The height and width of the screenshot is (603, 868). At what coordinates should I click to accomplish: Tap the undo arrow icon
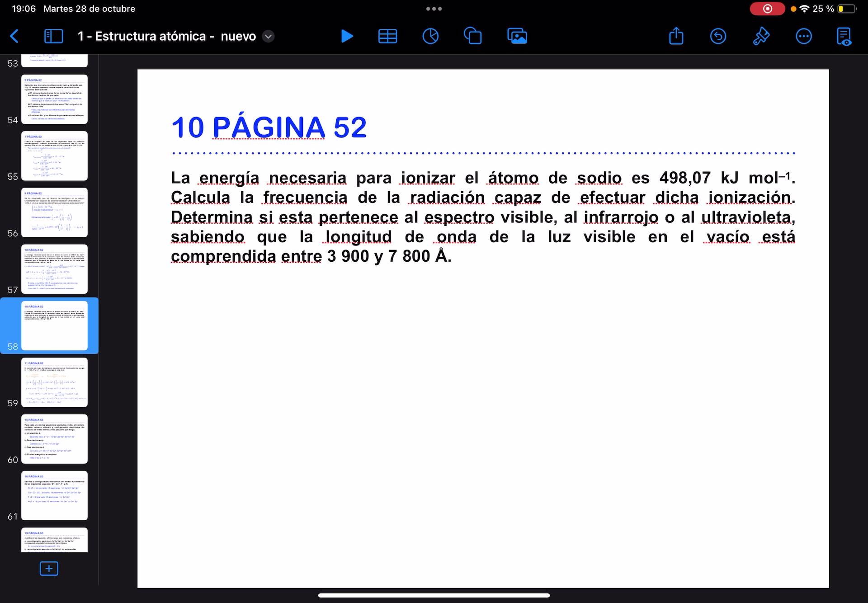(718, 36)
